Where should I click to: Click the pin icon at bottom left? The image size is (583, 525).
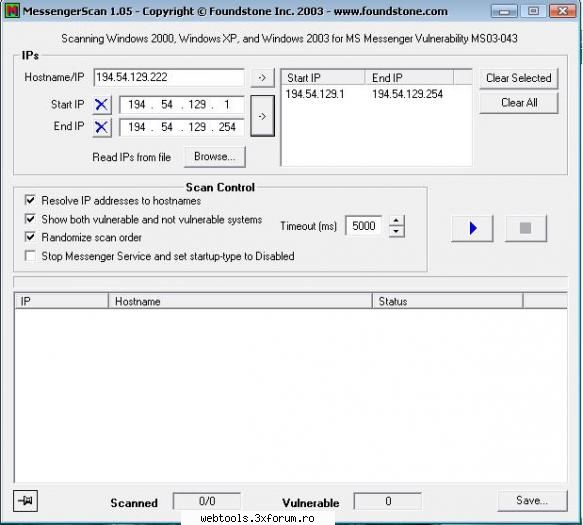[25, 501]
